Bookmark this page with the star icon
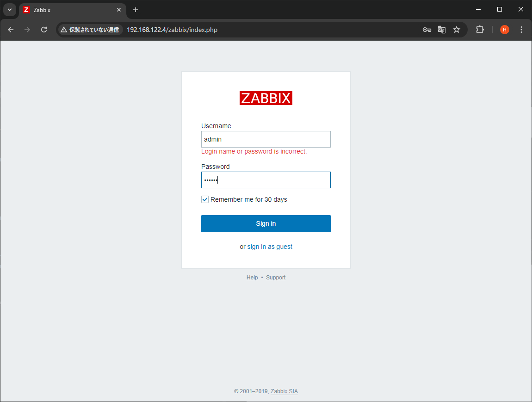This screenshot has height=402, width=532. [457, 30]
